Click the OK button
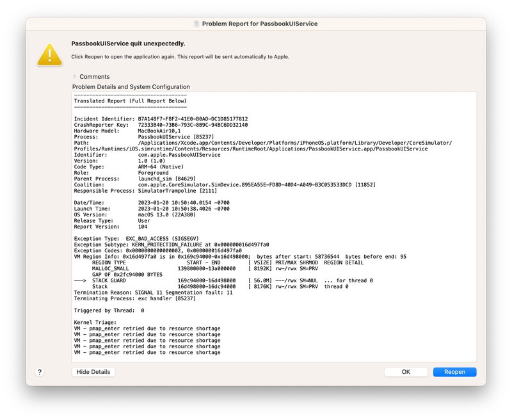512x420 pixels. click(x=406, y=372)
